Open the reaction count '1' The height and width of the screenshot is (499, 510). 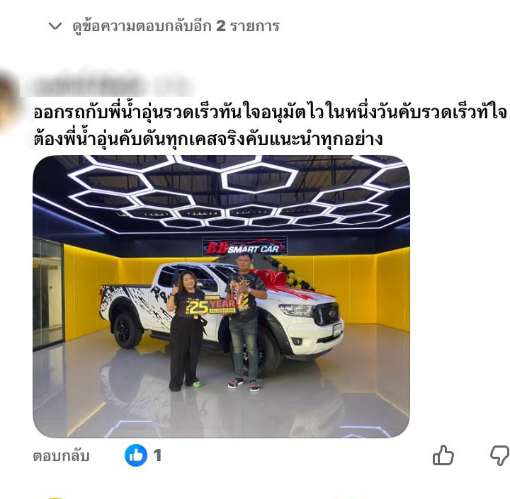pyautogui.click(x=158, y=455)
